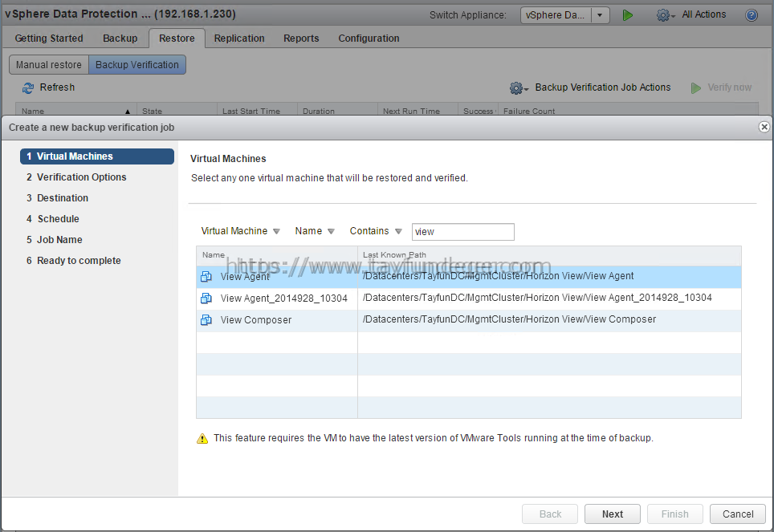This screenshot has height=532, width=774.
Task: Select the View Composer row name
Action: (x=255, y=320)
